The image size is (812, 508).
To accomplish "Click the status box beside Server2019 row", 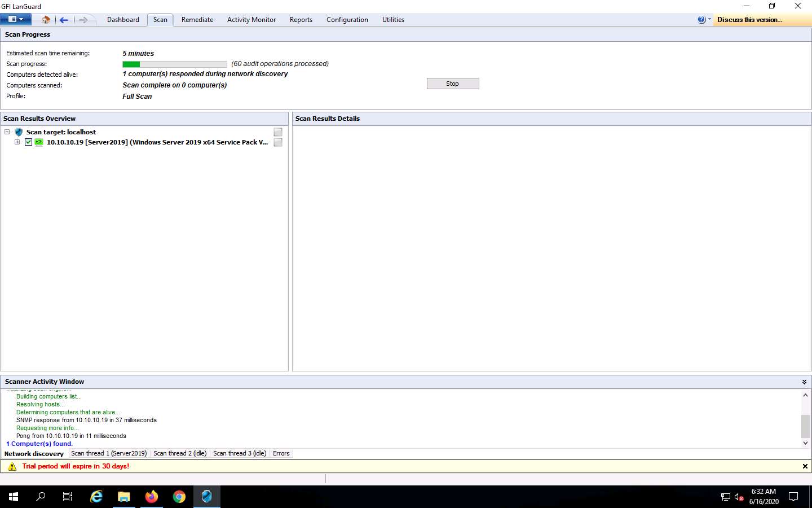I will pyautogui.click(x=278, y=142).
